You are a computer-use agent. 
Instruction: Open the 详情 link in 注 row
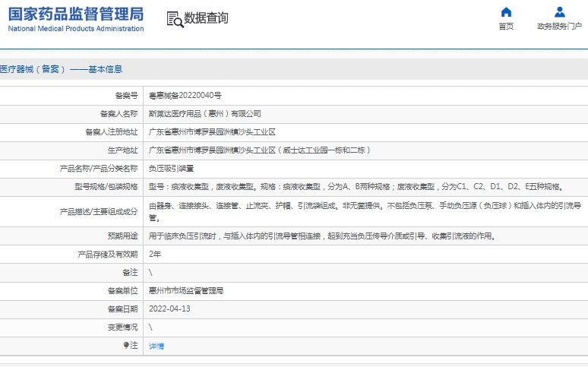tap(156, 346)
